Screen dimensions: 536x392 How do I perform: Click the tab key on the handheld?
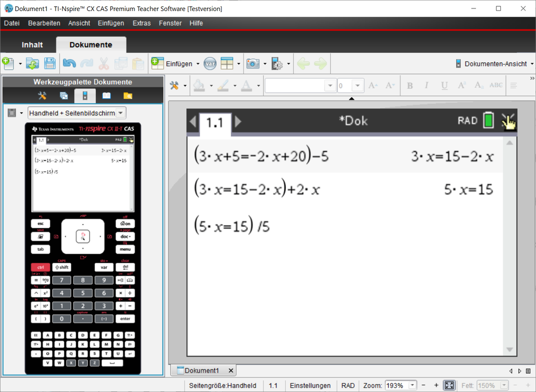(40, 249)
